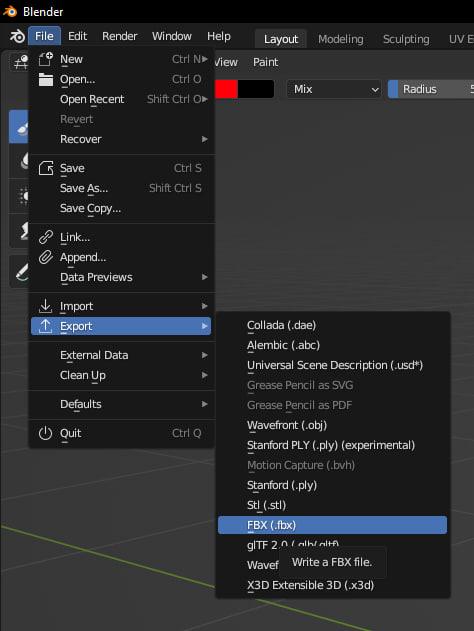The width and height of the screenshot is (474, 631).
Task: Expand the Defaults submenu
Action: tap(121, 404)
